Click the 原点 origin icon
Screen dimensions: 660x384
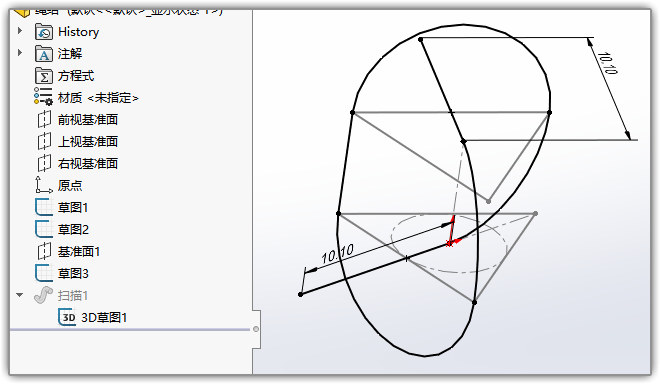(44, 185)
